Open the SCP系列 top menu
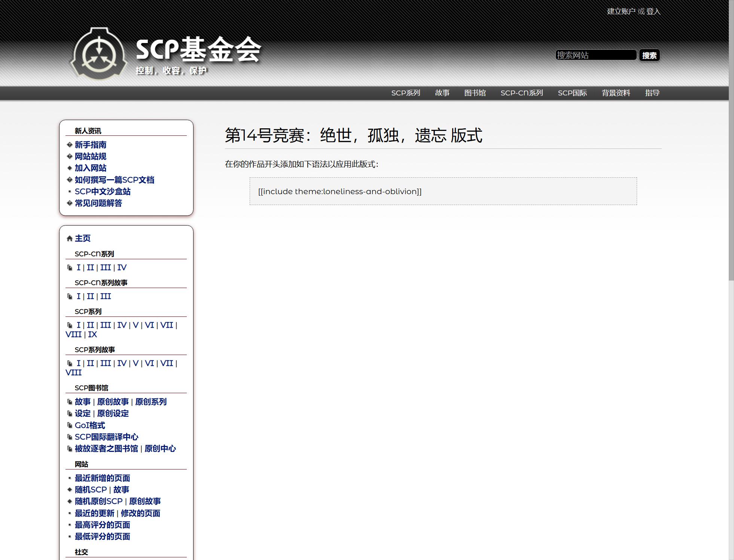Image resolution: width=734 pixels, height=560 pixels. click(405, 93)
